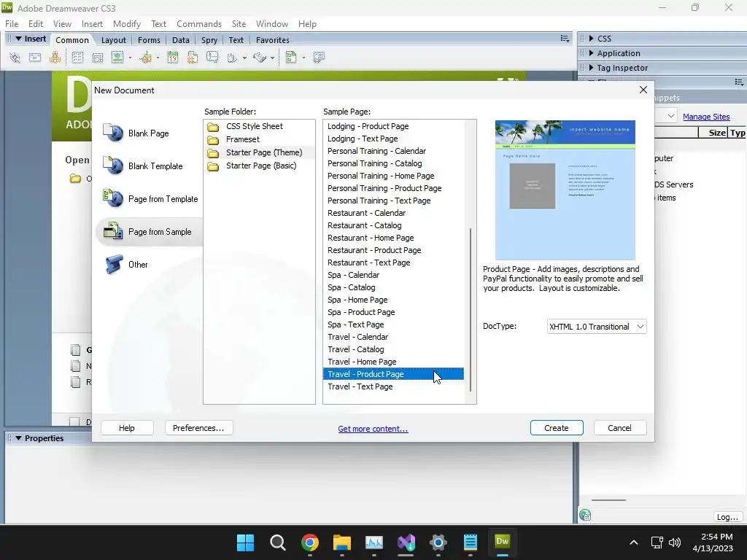Screen dimensions: 747x560
Task: Switch to the Favorites insert tab
Action: pos(273,40)
